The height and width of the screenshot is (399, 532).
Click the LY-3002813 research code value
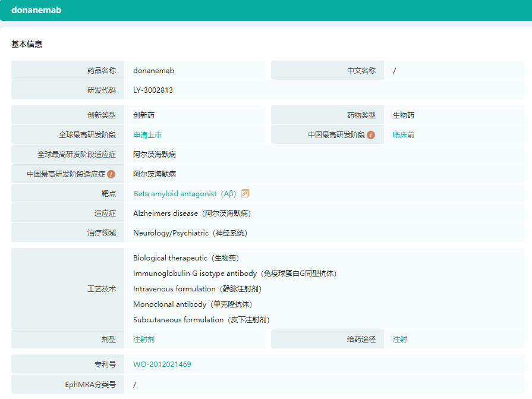pyautogui.click(x=153, y=90)
